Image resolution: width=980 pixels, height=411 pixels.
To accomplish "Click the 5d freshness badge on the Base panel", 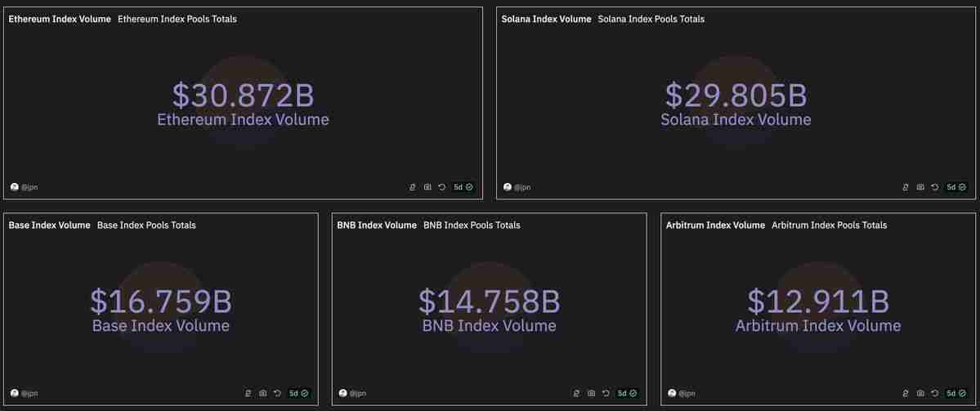I will coord(299,393).
